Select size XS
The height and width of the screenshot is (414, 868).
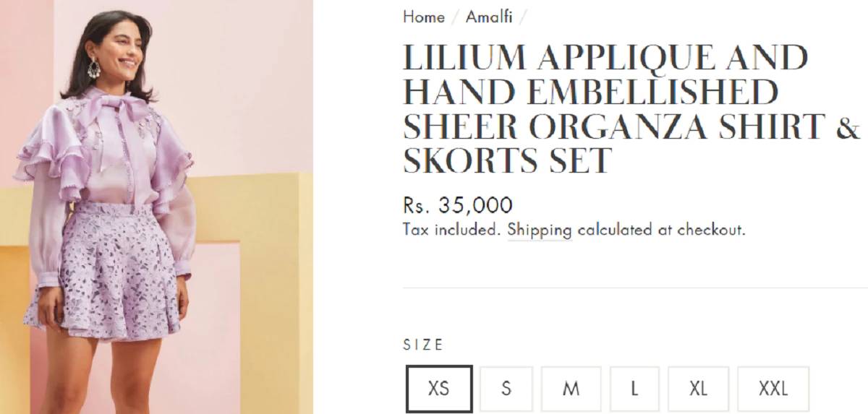[439, 389]
